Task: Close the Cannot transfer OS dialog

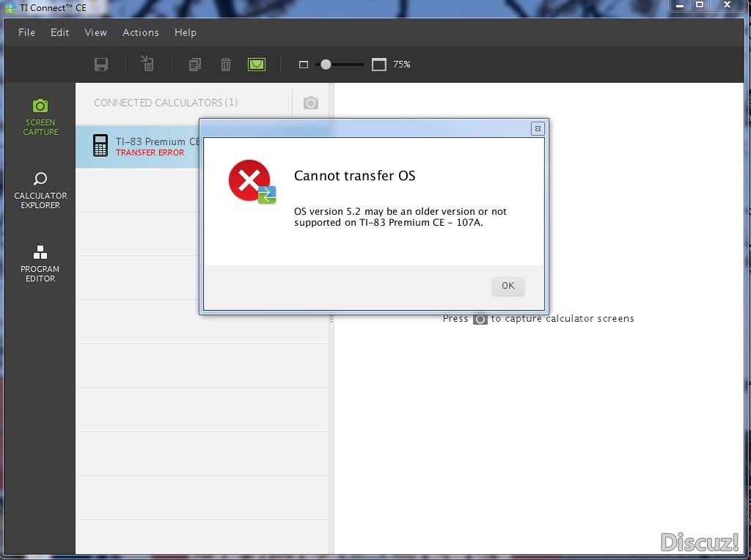Action: [x=538, y=128]
